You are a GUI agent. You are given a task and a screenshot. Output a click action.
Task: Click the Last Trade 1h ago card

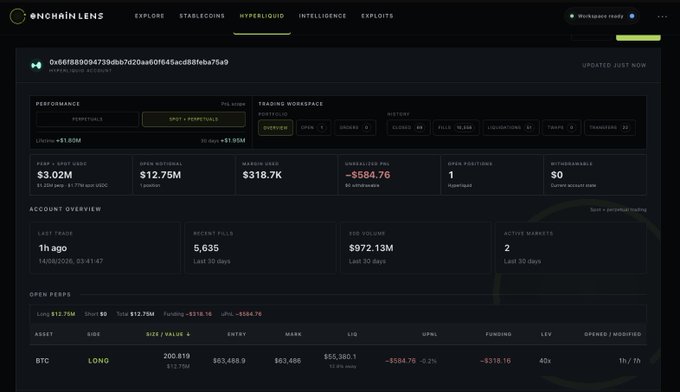pyautogui.click(x=105, y=248)
